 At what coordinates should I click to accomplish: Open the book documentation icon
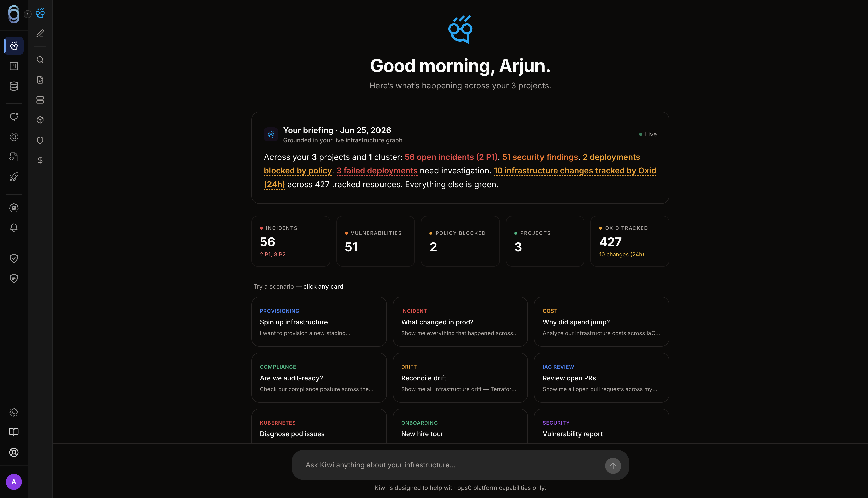pos(14,432)
